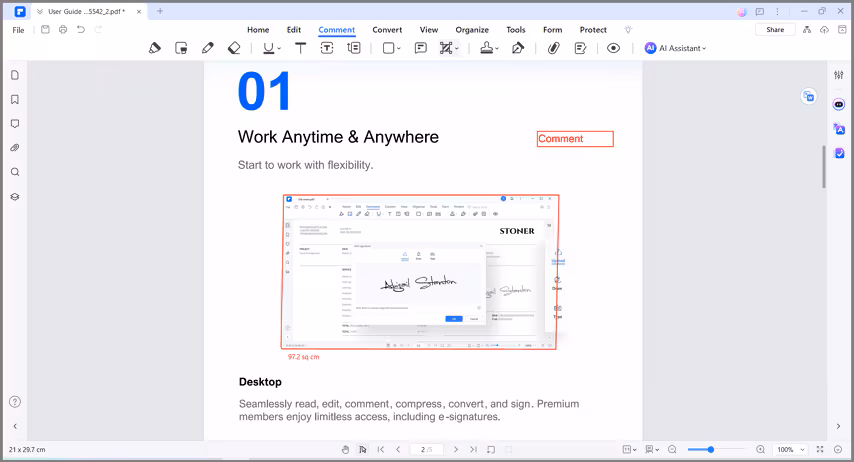Activate the select tool in status bar
Image resolution: width=854 pixels, height=462 pixels.
pos(363,450)
